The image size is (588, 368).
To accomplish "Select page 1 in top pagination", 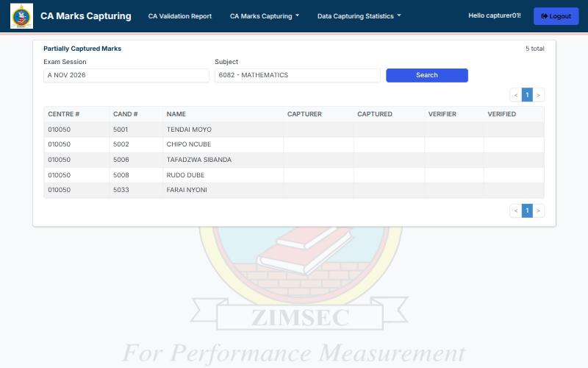I will 527,95.
